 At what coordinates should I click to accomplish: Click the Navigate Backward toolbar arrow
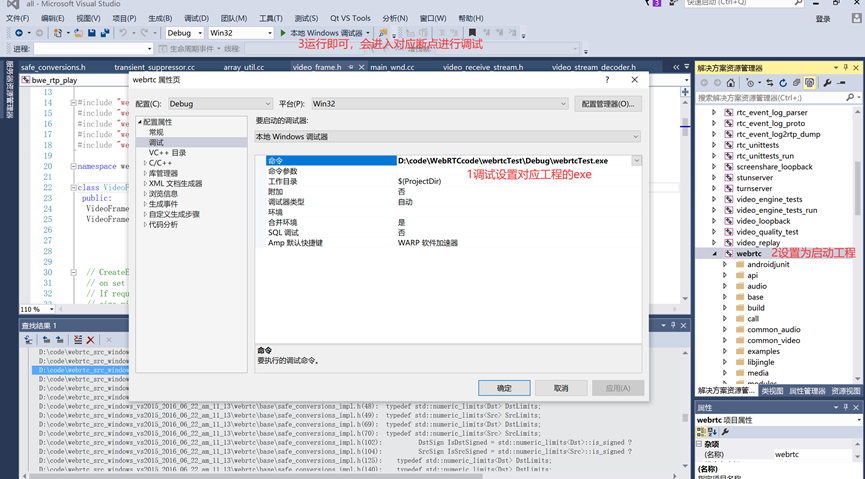[19, 33]
